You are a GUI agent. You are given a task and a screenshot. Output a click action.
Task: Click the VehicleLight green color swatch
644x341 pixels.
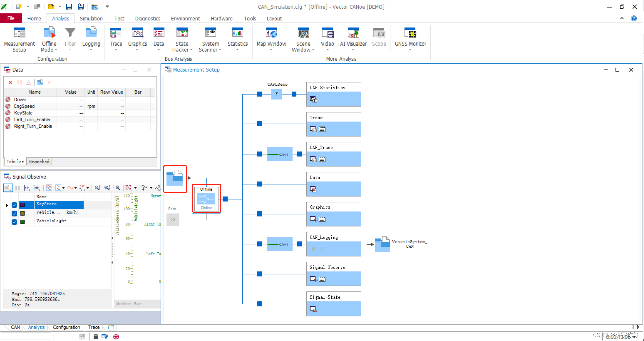(x=23, y=222)
